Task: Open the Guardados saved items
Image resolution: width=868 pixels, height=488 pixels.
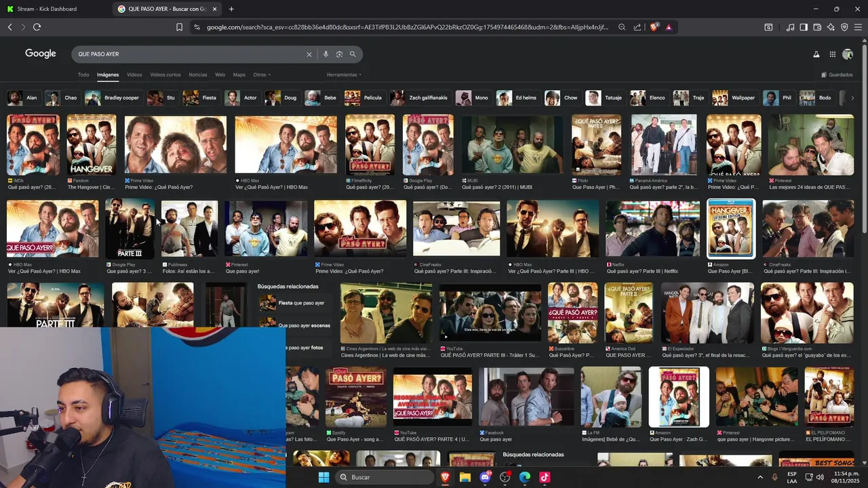Action: [x=837, y=75]
